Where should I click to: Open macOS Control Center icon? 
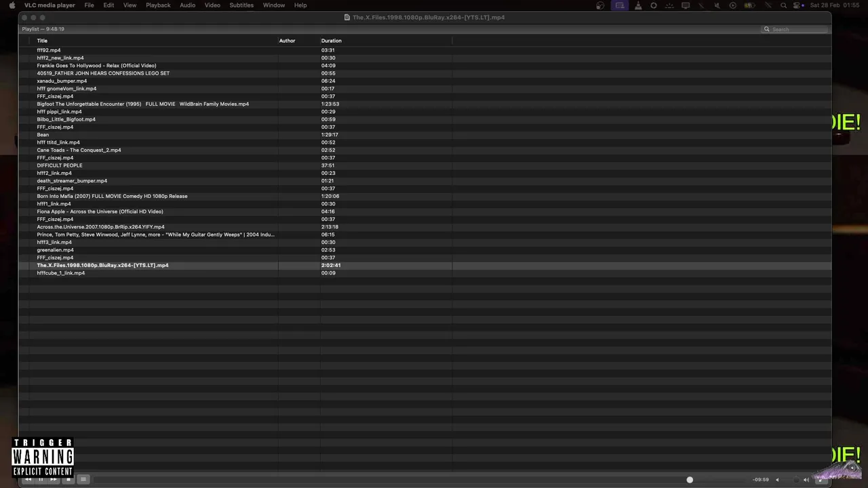tap(797, 5)
